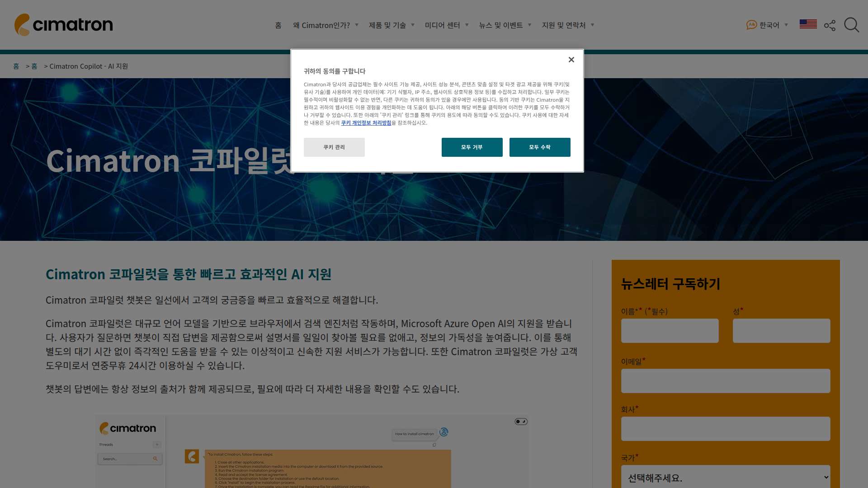This screenshot has width=868, height=488.
Task: Click 쿠키 관리 button
Action: coord(334,147)
